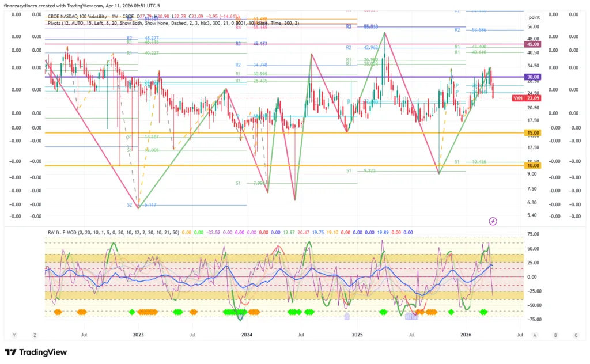The height and width of the screenshot is (364, 590).
Task: Click the orange 10.00 price level label
Action: click(532, 165)
